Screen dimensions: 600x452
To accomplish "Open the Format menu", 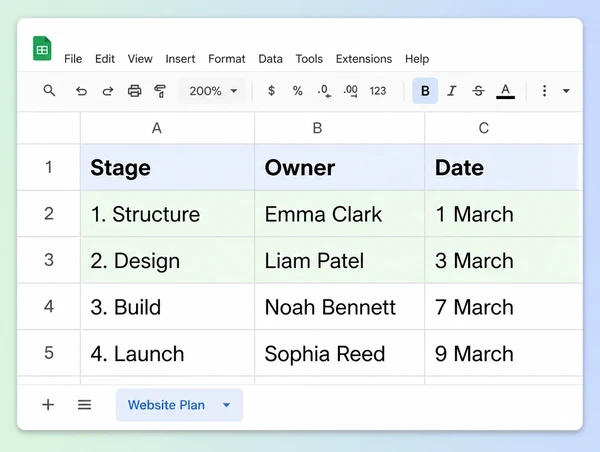I will pos(227,59).
